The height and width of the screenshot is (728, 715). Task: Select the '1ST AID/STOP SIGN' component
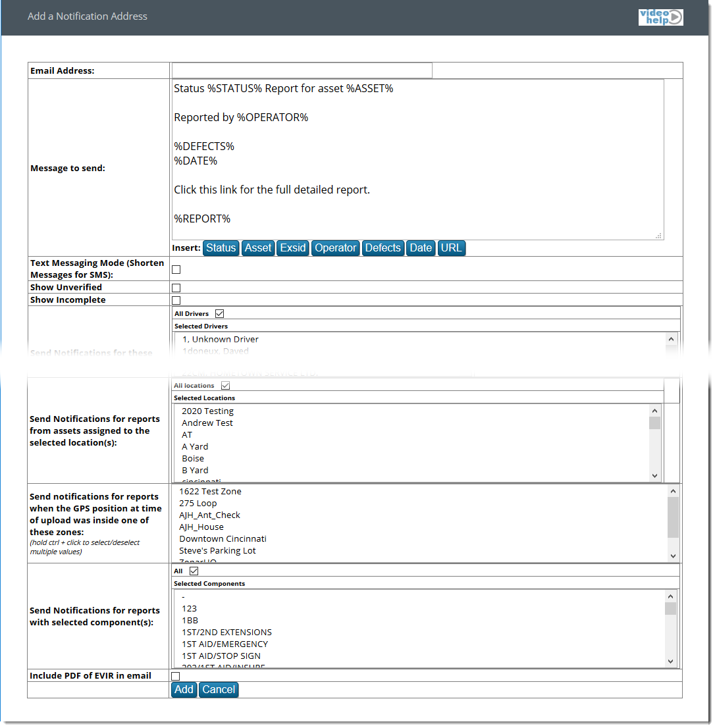[221, 656]
